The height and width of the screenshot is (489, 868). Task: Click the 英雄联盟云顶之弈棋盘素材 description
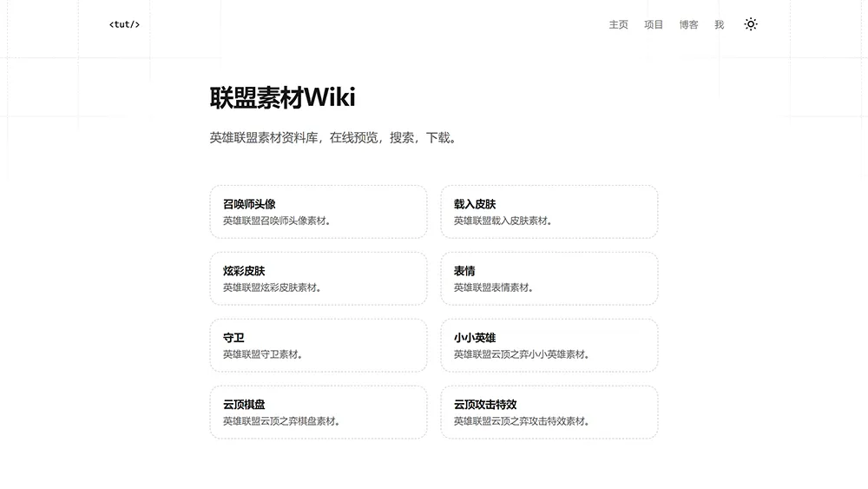[281, 421]
